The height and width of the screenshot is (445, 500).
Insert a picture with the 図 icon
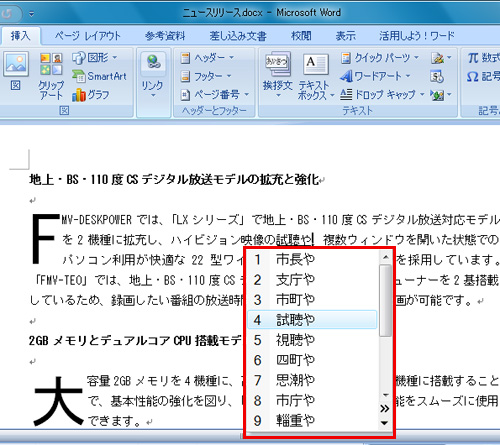(16, 71)
